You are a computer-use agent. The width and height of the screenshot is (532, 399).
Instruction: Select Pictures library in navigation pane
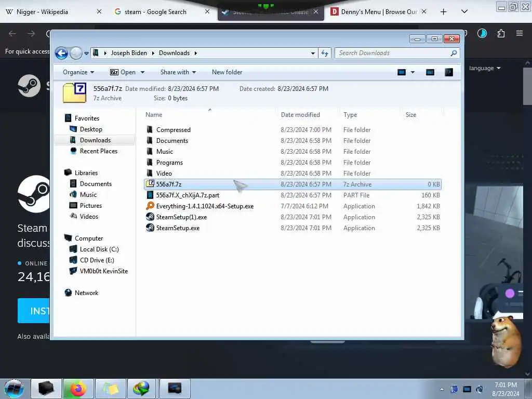[x=90, y=206]
